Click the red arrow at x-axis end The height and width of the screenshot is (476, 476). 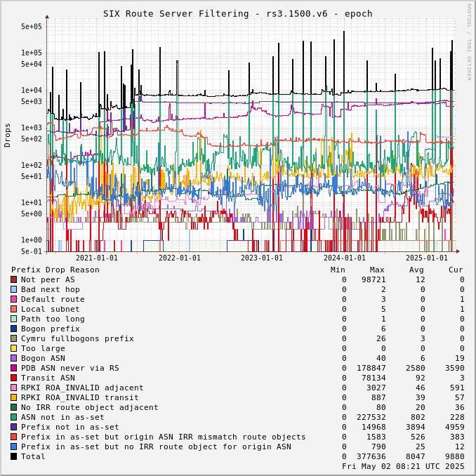point(458,251)
